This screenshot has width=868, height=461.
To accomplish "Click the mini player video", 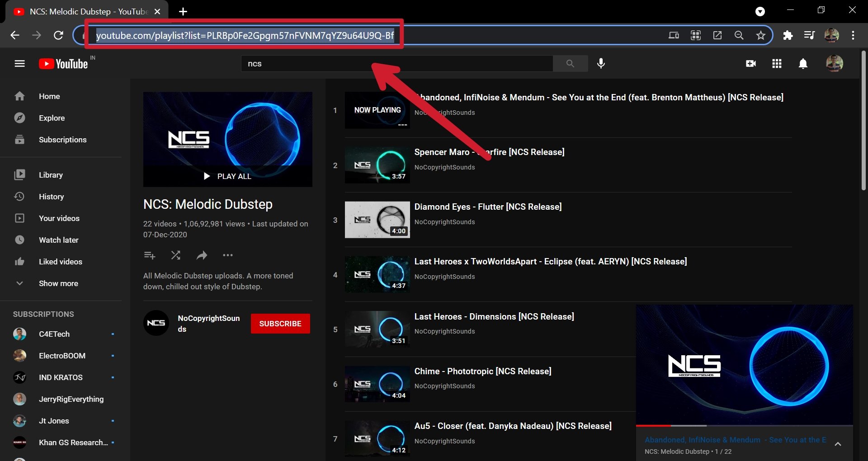I will click(744, 365).
